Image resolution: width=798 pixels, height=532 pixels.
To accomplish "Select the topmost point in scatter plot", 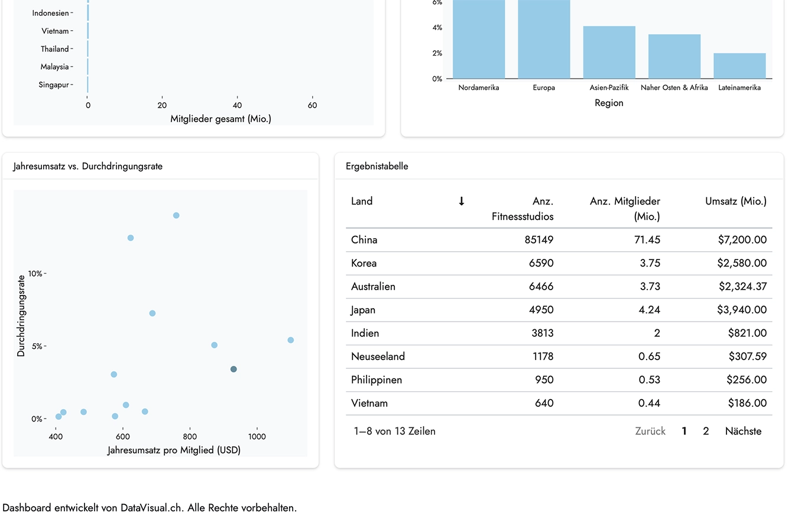I will [176, 216].
